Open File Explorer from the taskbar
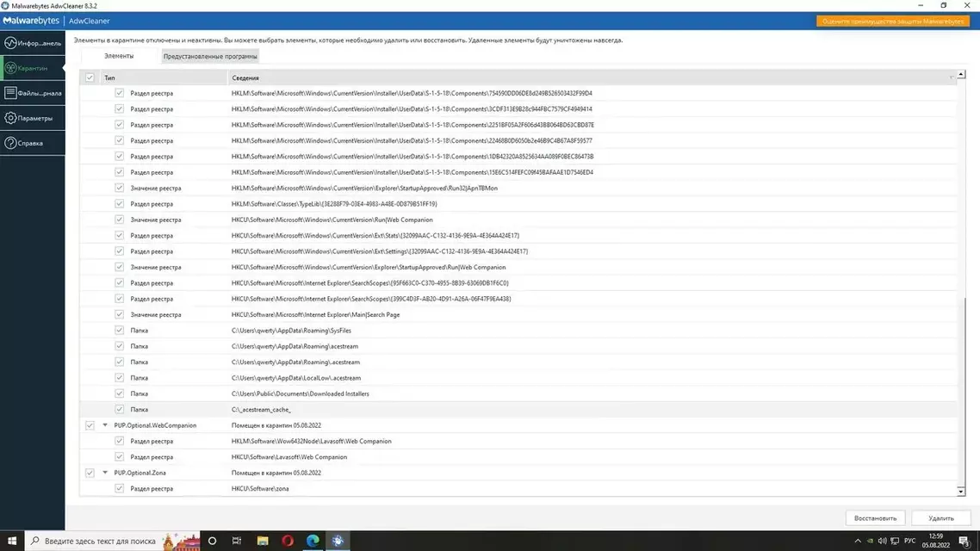 (x=263, y=541)
